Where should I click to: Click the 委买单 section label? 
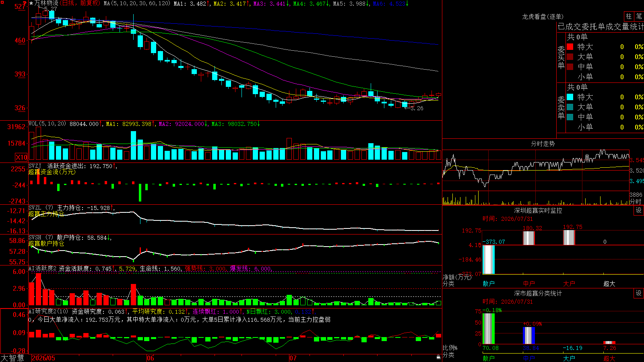561,57
